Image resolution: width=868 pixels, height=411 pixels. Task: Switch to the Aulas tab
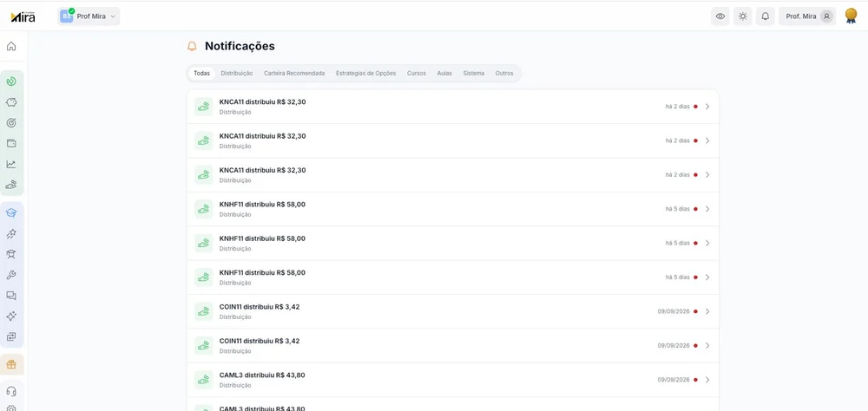[444, 73]
